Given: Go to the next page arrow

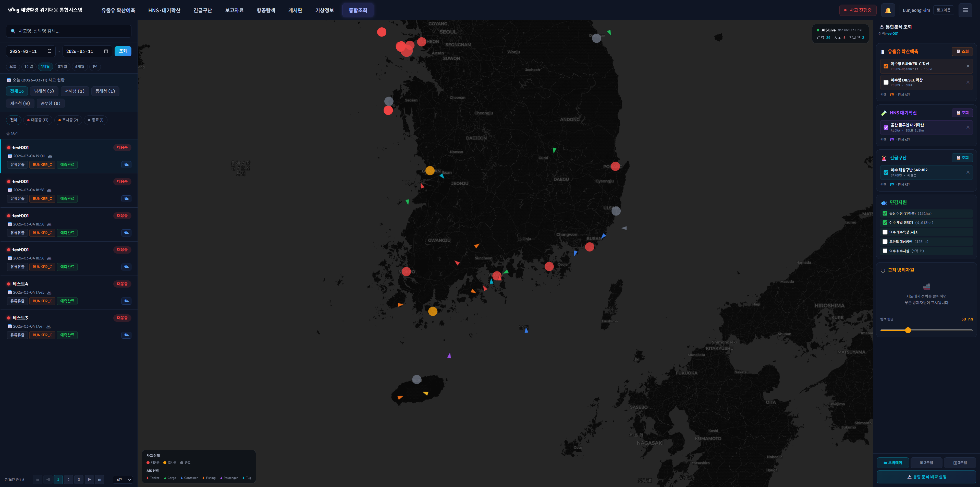Looking at the screenshot, I should 89,479.
